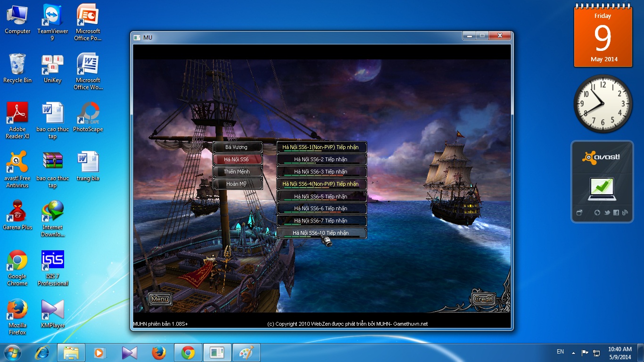The height and width of the screenshot is (362, 644).
Task: Launch Adobe Reader XI shortcut
Action: coord(17,121)
